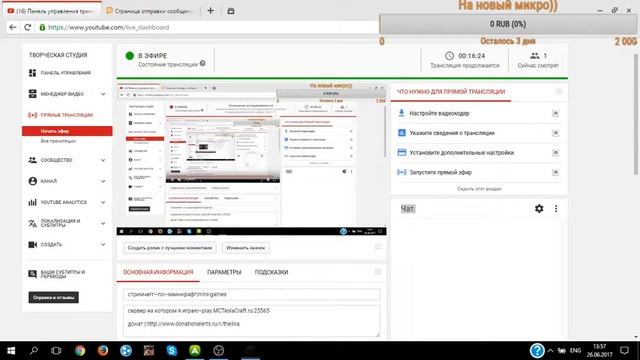This screenshot has width=640, height=360.
Task: Collapse the Запустите прямой эфир row toggle
Action: coord(555,172)
